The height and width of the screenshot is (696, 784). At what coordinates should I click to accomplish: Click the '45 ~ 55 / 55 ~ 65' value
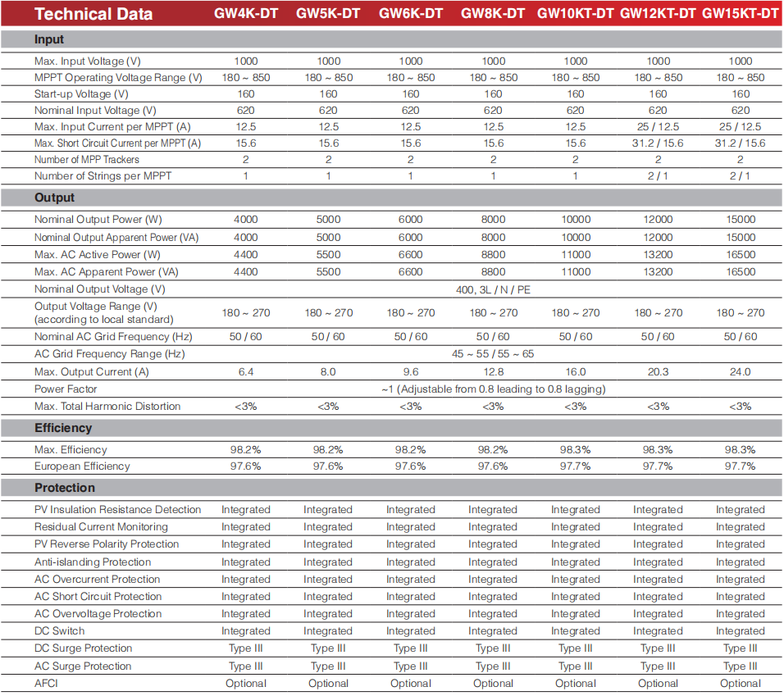point(493,354)
